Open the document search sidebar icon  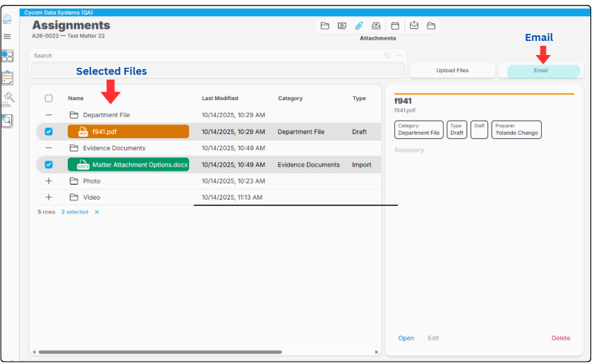[x=7, y=121]
